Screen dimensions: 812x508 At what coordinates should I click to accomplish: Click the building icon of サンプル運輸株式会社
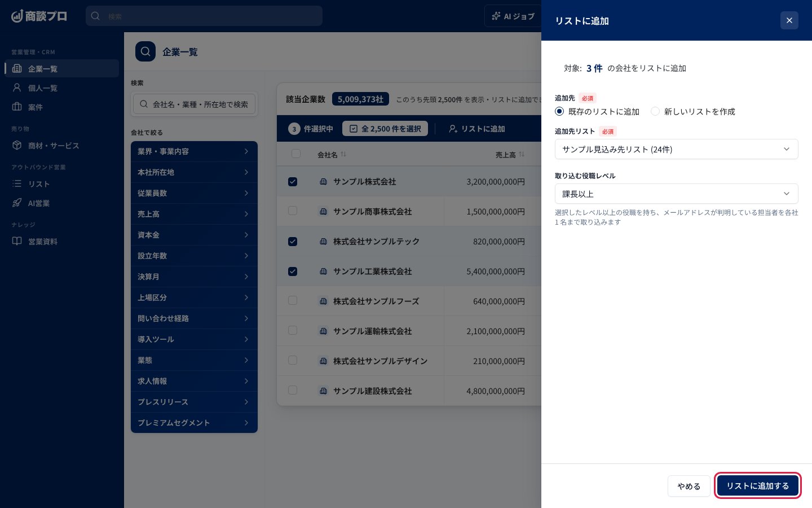323,331
